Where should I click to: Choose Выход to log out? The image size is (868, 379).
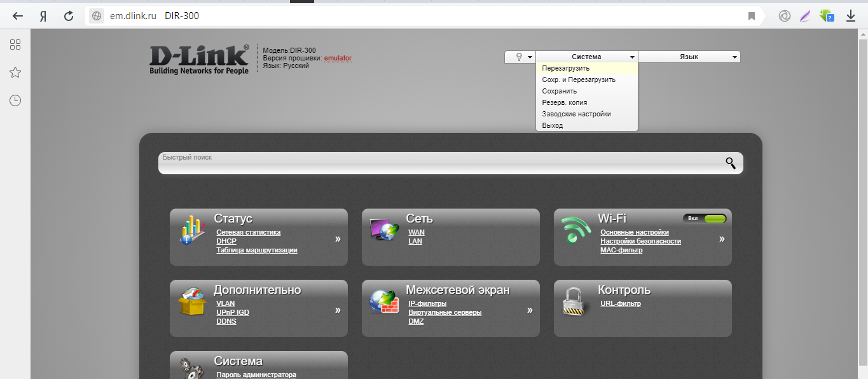[x=587, y=125]
